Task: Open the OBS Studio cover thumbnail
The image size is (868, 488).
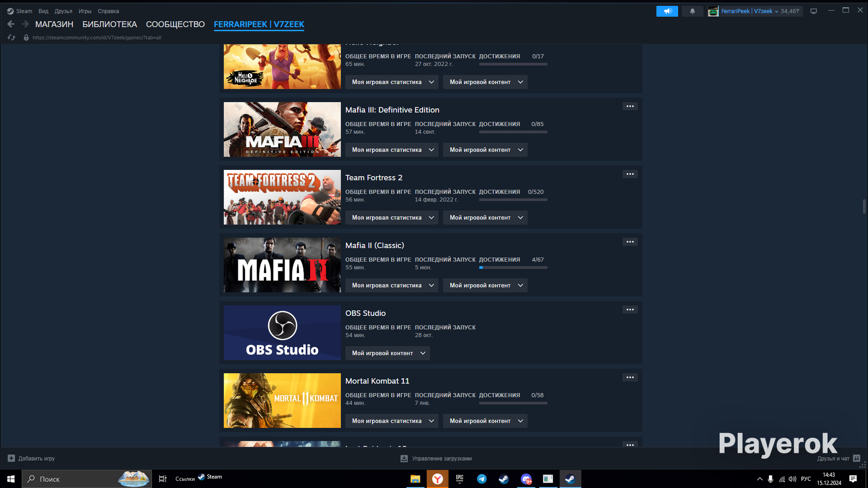Action: [282, 333]
